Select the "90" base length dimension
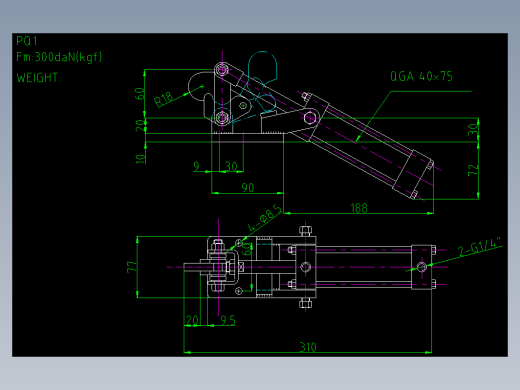Viewport: 520px width, 390px height. click(248, 187)
